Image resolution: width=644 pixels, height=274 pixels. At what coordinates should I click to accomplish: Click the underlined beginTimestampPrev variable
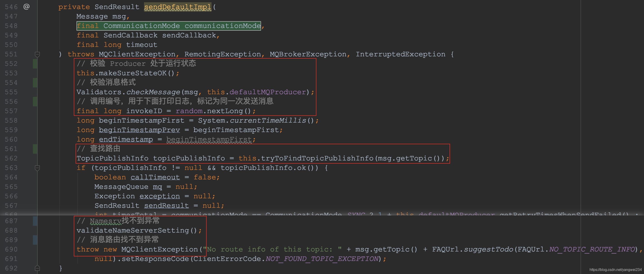click(x=139, y=130)
